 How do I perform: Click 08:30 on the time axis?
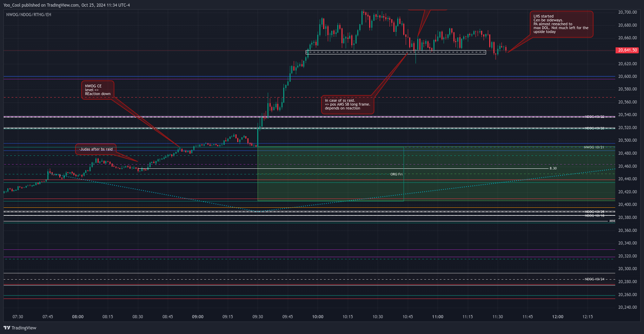pos(138,317)
